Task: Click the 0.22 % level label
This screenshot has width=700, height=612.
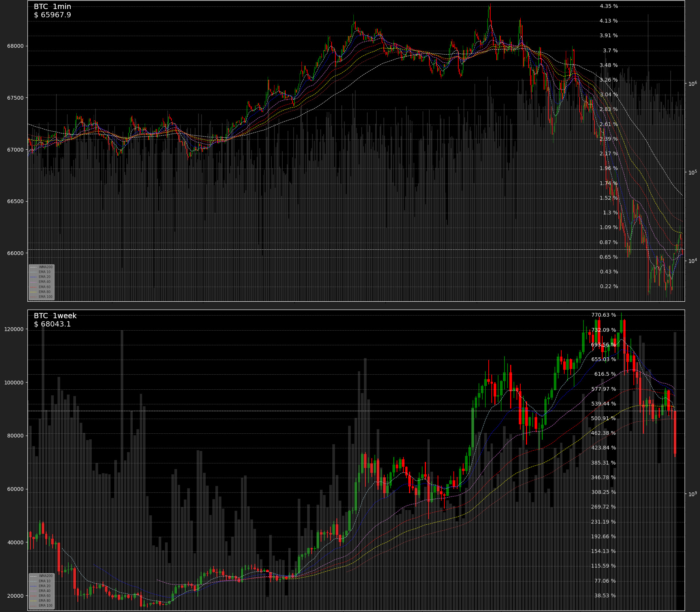Action: click(x=609, y=287)
